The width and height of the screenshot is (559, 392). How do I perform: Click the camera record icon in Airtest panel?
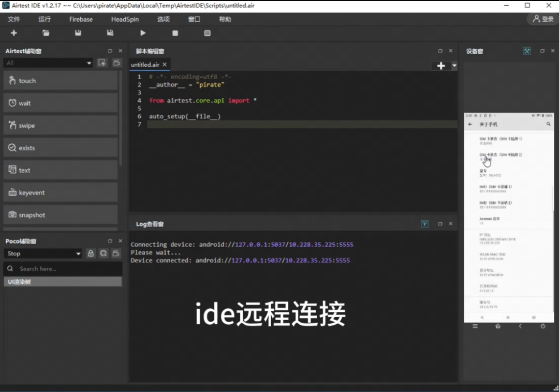(116, 63)
